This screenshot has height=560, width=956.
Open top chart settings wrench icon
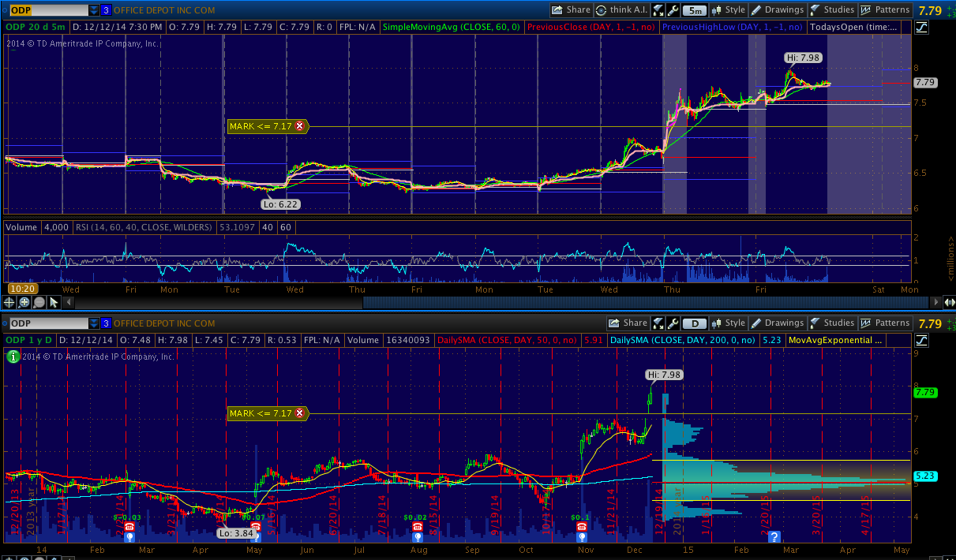pyautogui.click(x=673, y=10)
